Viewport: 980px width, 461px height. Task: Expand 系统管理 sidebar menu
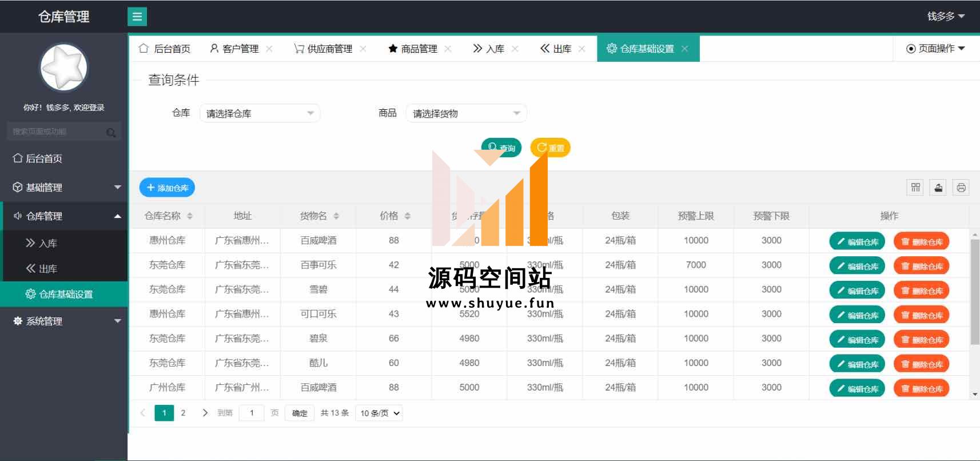[x=63, y=321]
